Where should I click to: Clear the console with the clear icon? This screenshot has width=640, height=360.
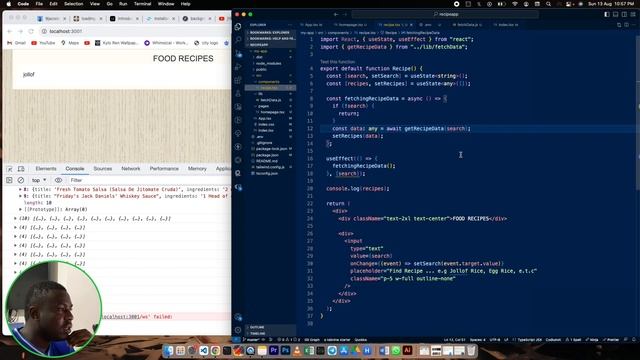tap(21, 180)
